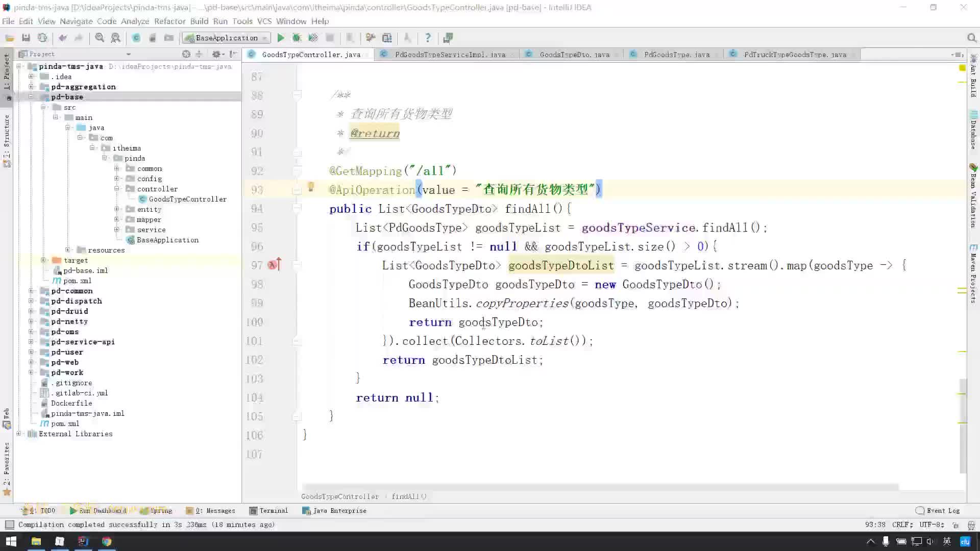Open the Favorites tool window

[7, 468]
